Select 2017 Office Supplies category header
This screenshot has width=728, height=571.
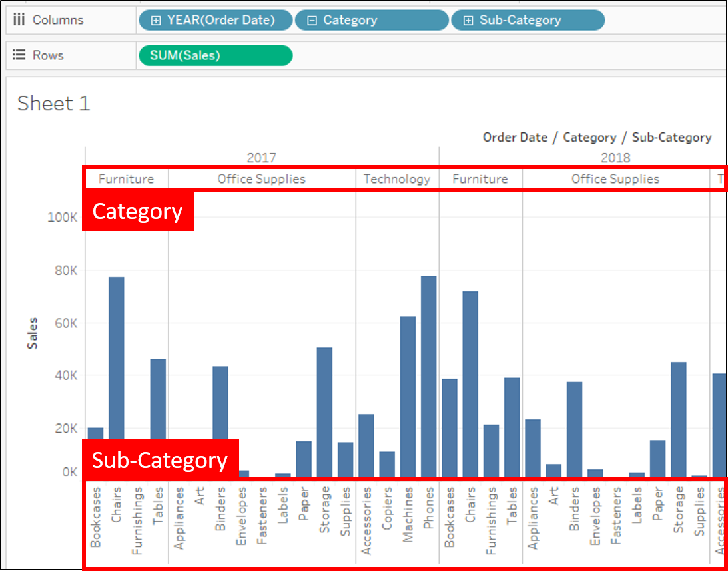[261, 179]
